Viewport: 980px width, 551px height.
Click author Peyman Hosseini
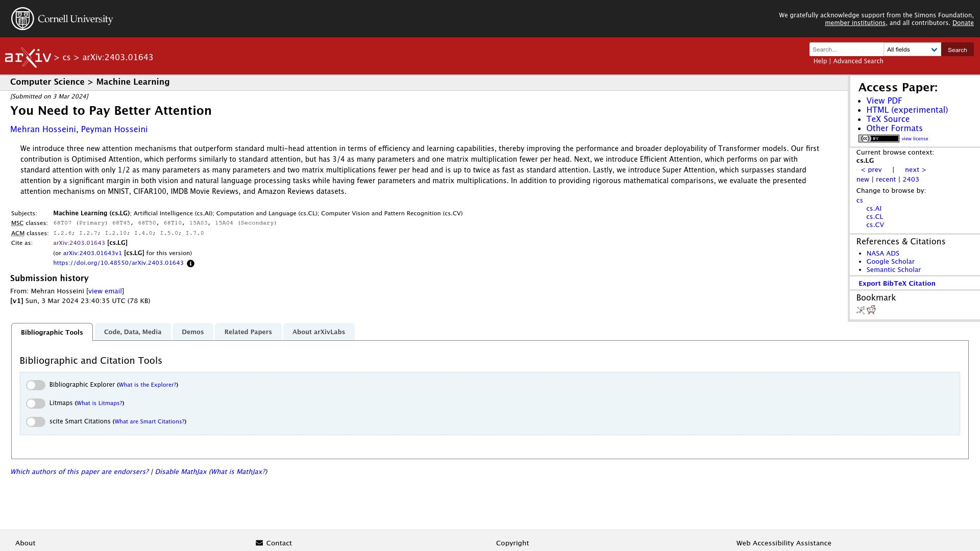click(114, 130)
